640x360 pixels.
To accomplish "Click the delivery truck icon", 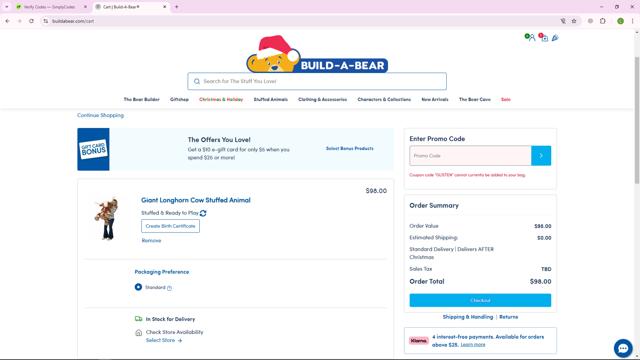I will click(x=138, y=319).
